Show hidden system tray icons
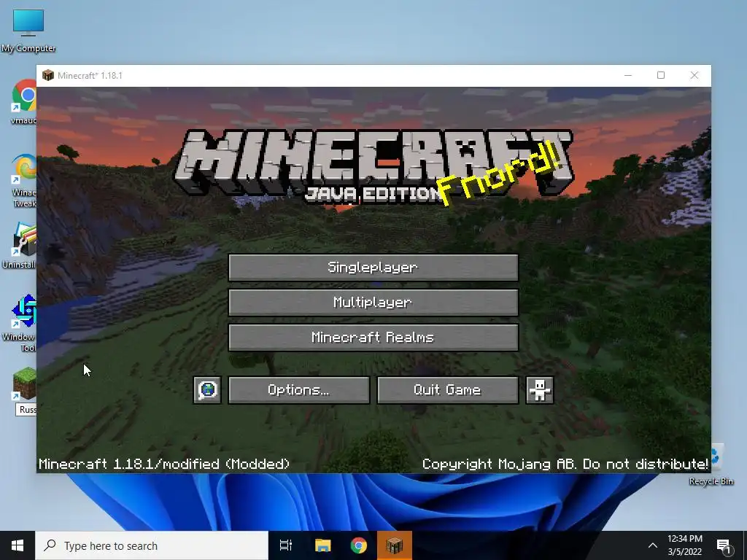Viewport: 747px width, 560px height. [653, 545]
